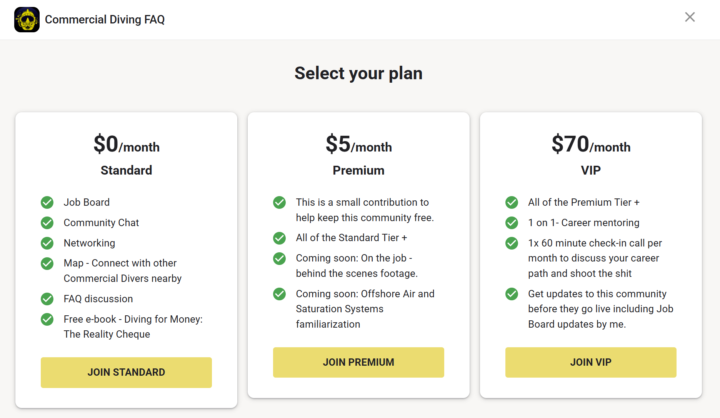Click the Offshore Air and Saturation Systems text
The image size is (720, 418).
(365, 301)
